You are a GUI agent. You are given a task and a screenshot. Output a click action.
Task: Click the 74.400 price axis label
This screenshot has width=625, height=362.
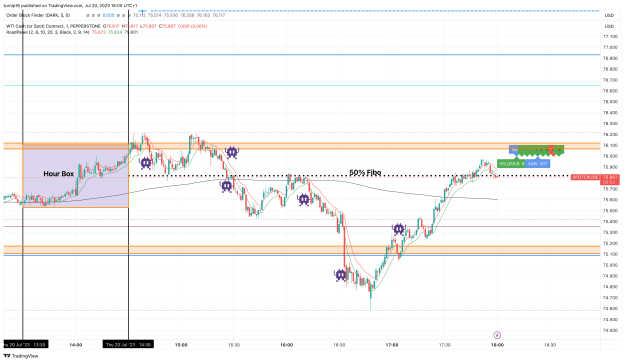610,331
